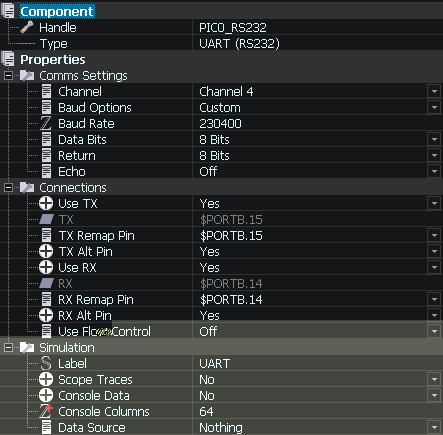
Task: Open the Use TX dropdown arrow
Action: pos(434,203)
